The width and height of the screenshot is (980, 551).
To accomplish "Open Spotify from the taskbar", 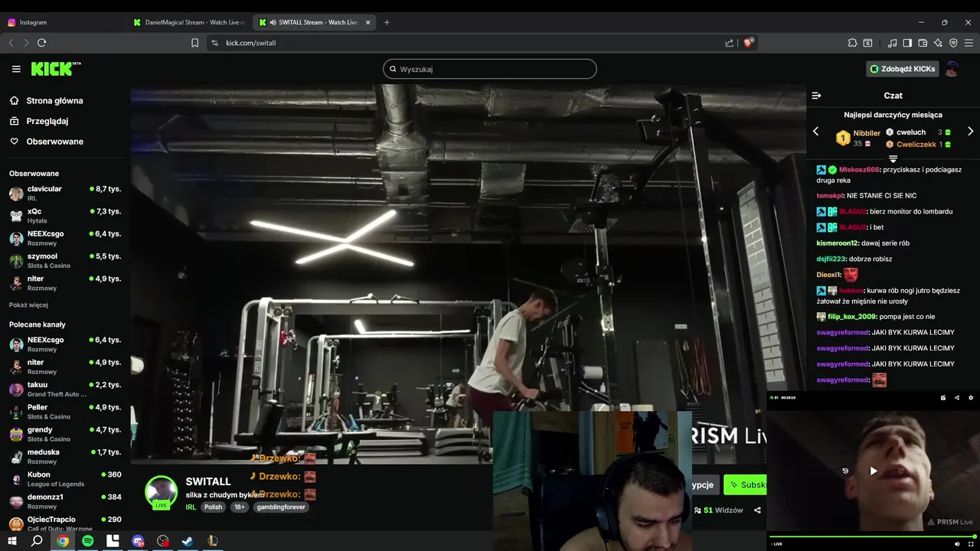I will [87, 541].
